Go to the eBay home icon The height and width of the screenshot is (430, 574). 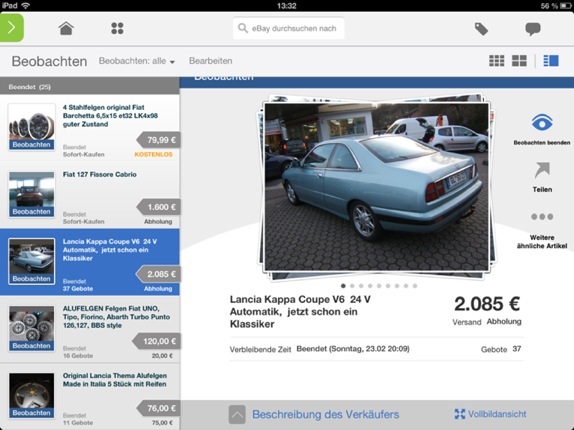pyautogui.click(x=66, y=28)
